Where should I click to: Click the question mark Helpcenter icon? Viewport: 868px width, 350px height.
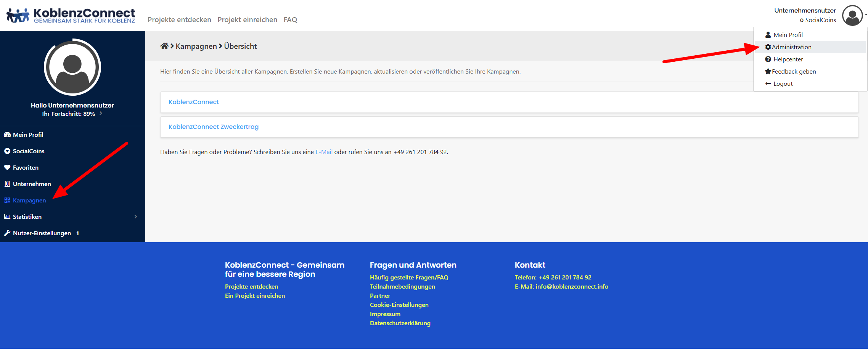[x=768, y=59]
